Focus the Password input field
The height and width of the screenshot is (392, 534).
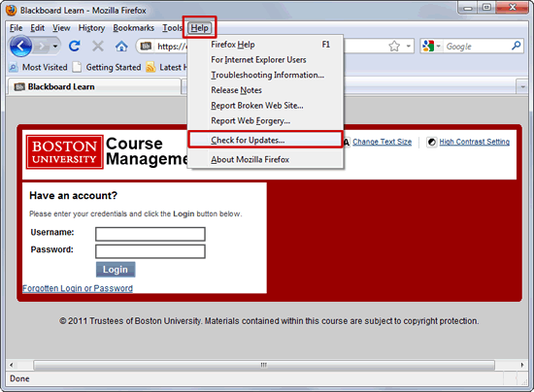150,251
